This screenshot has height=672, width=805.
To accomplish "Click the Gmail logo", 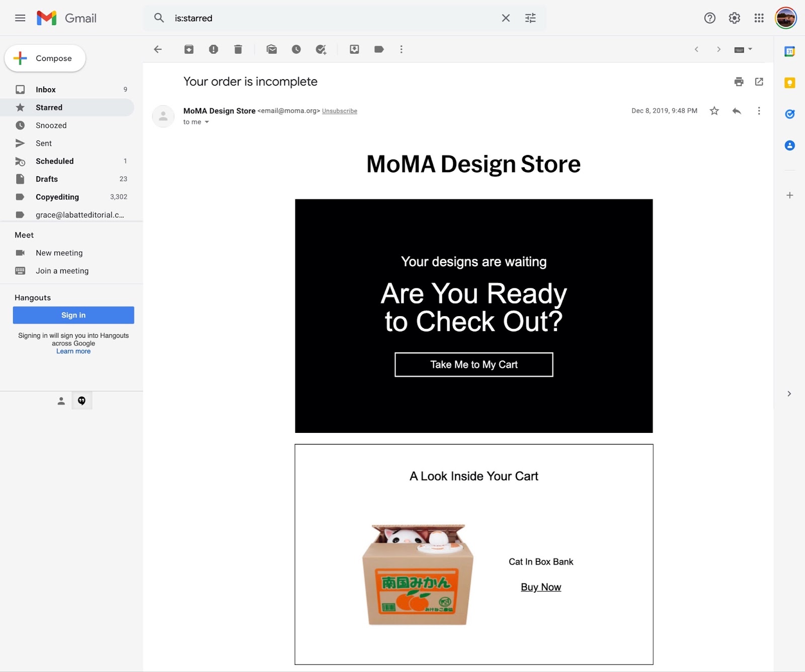I will (66, 18).
